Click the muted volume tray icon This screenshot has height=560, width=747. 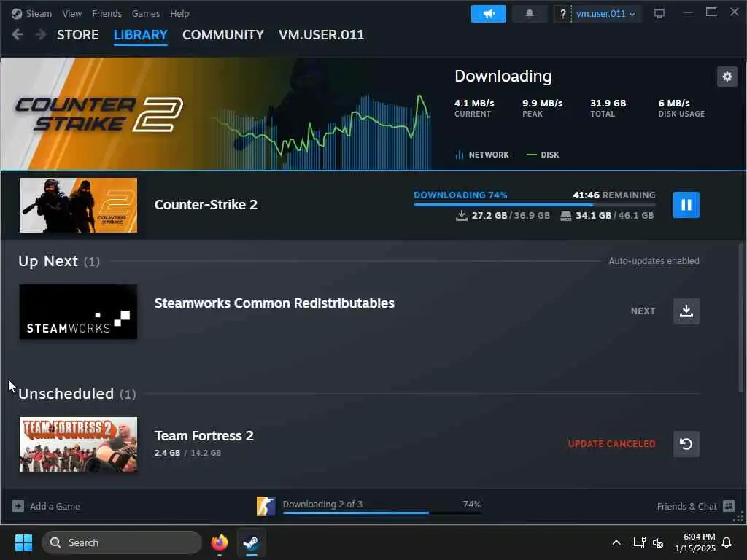coord(658,542)
